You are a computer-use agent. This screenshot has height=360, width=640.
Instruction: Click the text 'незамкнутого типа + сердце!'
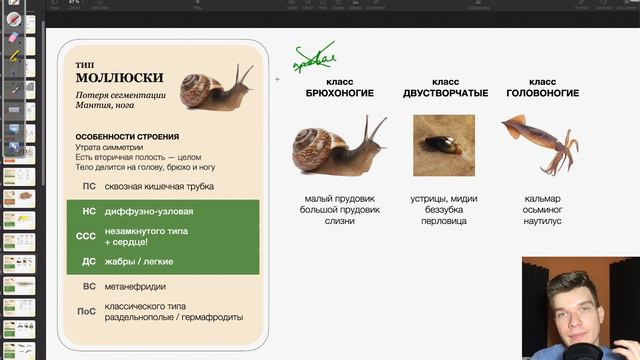pyautogui.click(x=146, y=236)
